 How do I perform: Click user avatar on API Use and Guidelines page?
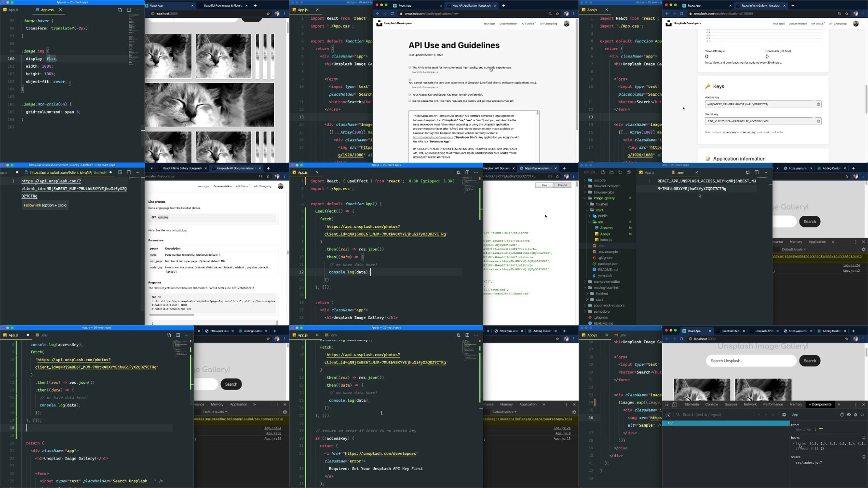coord(567,23)
